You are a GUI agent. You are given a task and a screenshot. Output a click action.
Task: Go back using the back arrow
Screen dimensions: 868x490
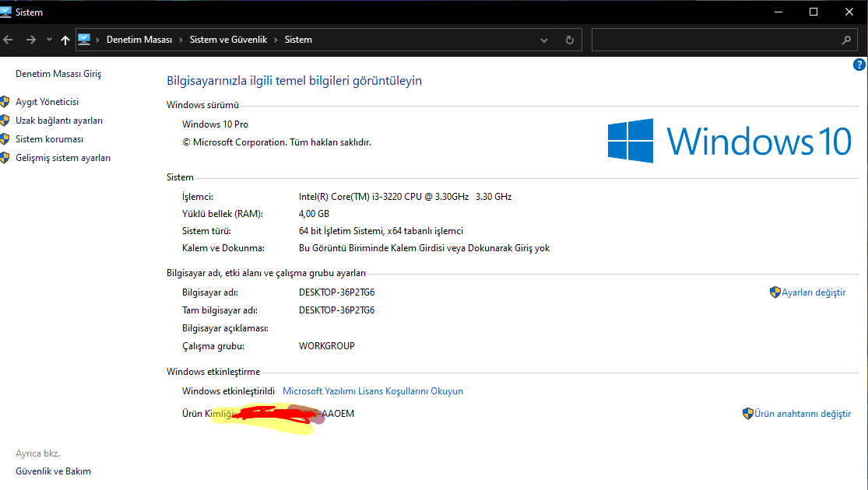pyautogui.click(x=8, y=40)
